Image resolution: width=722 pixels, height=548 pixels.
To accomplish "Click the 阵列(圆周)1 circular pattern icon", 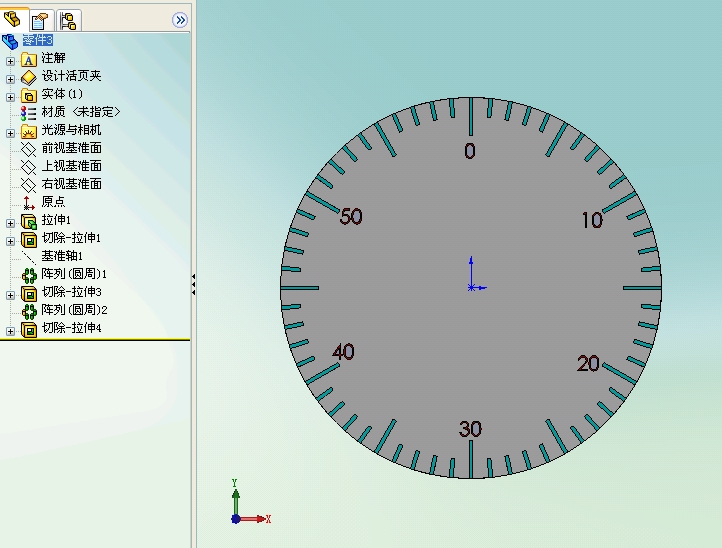I will tap(29, 275).
